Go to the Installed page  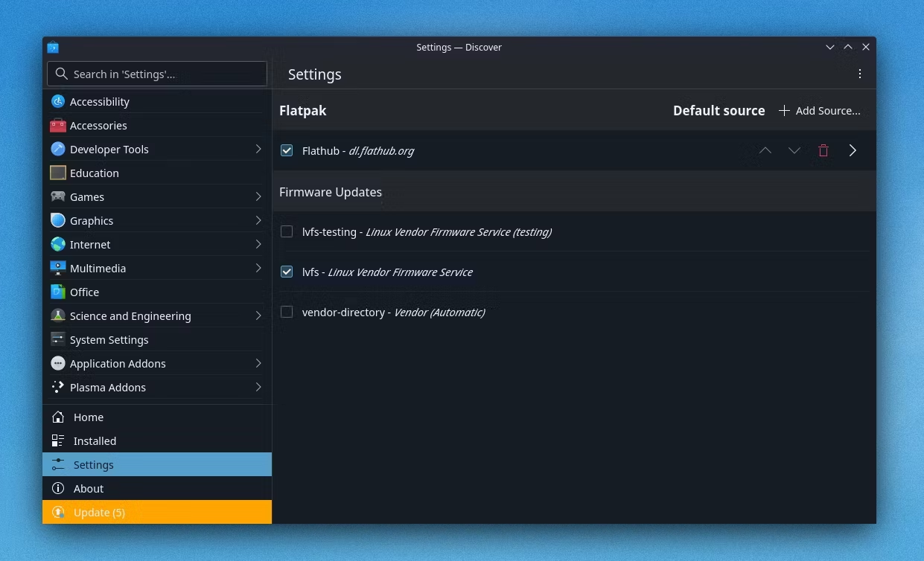(x=156, y=440)
